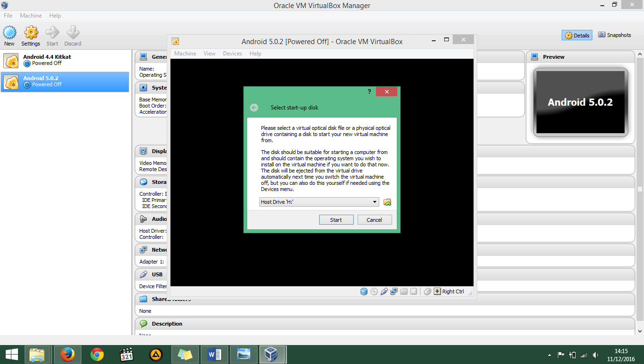Click the dialog help question mark
Viewport: 644px width, 364px height.
pyautogui.click(x=369, y=92)
